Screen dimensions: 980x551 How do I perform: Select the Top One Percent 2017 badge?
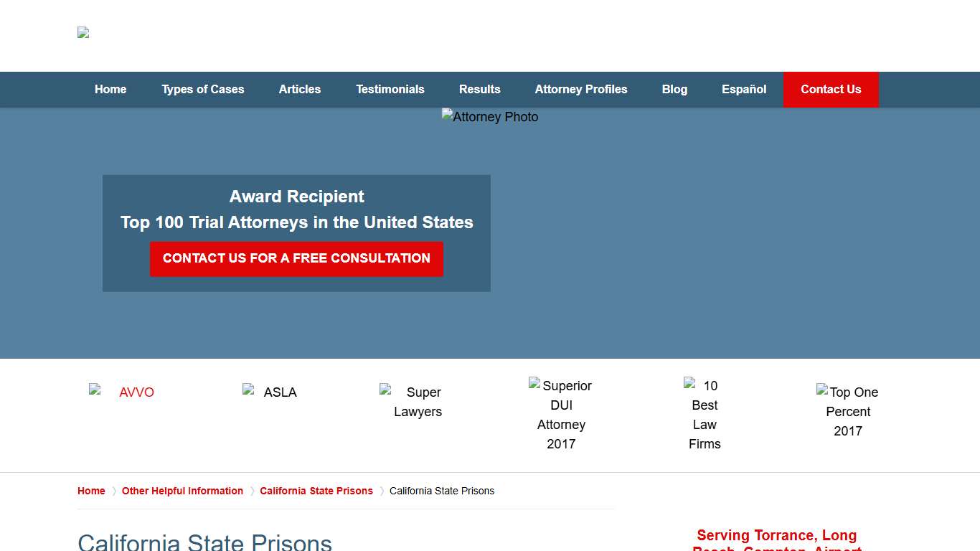(x=848, y=411)
